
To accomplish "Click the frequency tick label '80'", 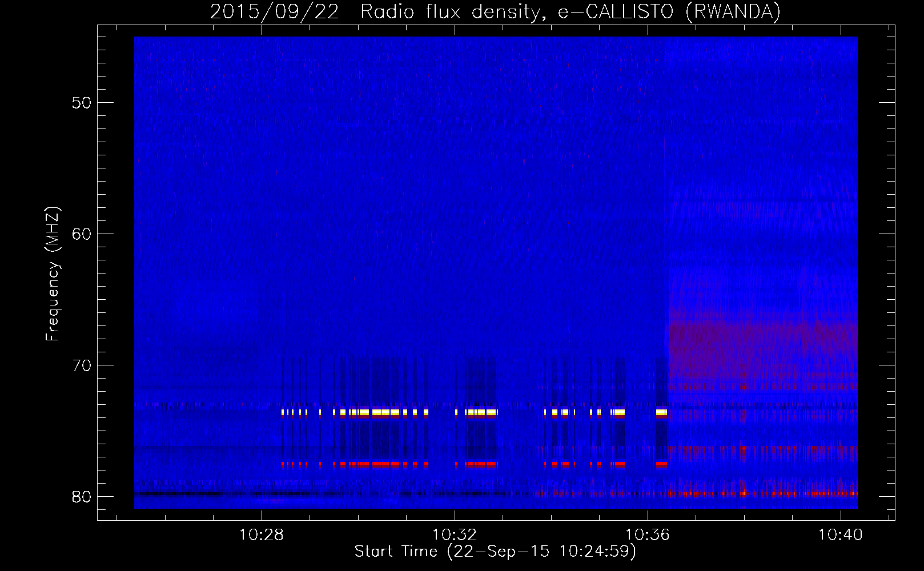I will point(82,497).
